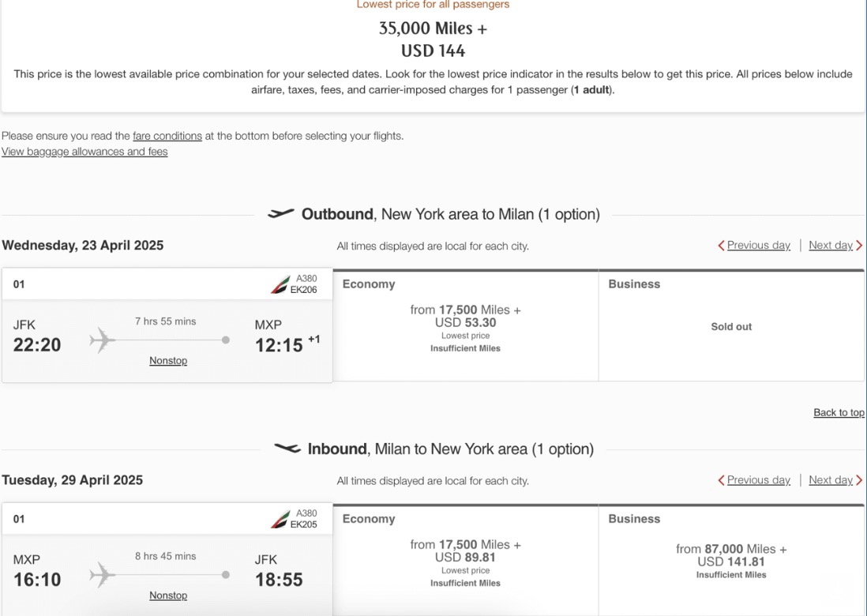Click Nonstop on the outbound JFK flight
The width and height of the screenshot is (867, 616).
(x=167, y=360)
